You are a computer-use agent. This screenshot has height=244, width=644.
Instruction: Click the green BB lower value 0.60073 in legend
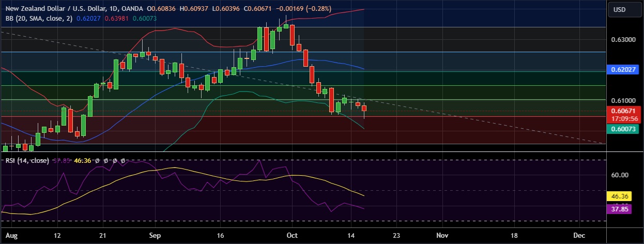145,18
